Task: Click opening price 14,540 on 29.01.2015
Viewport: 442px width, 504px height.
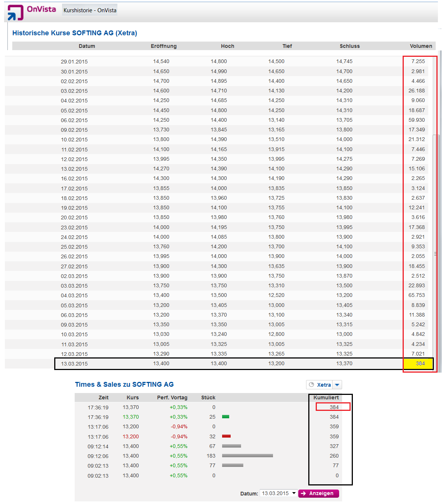Action: click(x=161, y=61)
